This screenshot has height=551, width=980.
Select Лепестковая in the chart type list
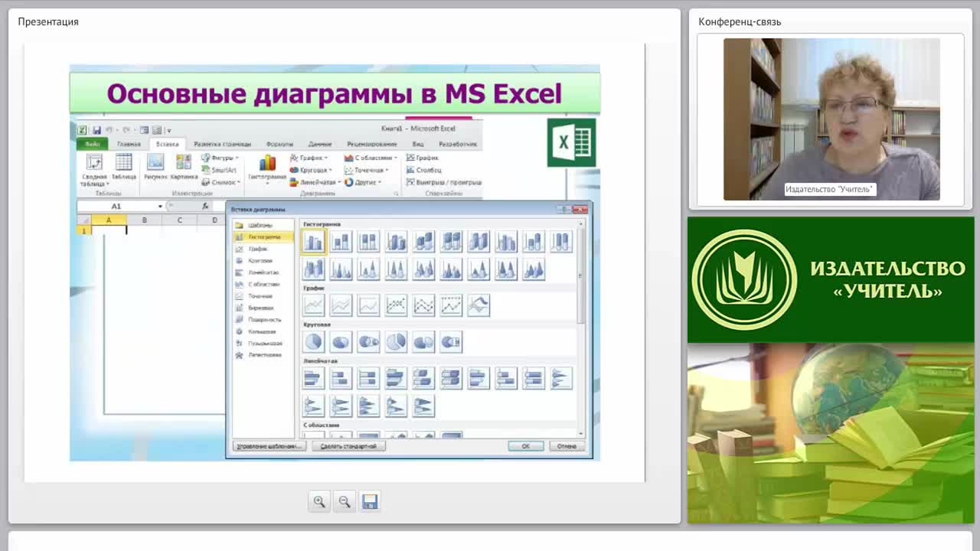(x=263, y=355)
